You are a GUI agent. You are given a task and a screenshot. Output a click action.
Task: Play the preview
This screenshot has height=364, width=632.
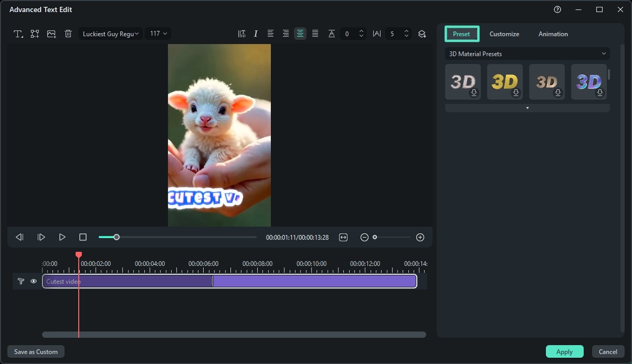62,237
